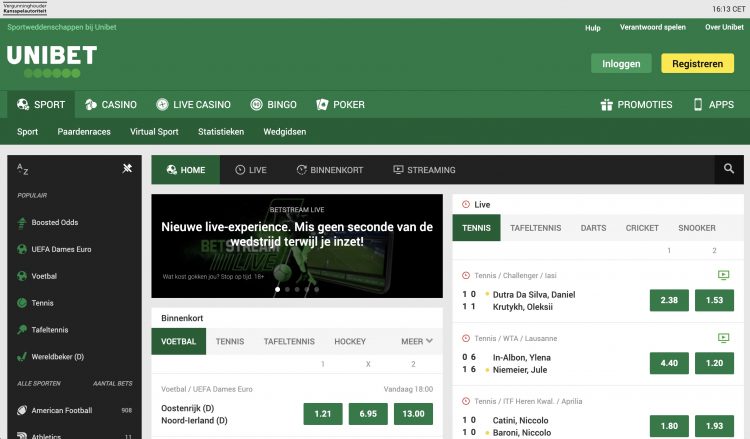Open Paardenraces submenu link
Screen dimensions: 750x439
point(84,132)
